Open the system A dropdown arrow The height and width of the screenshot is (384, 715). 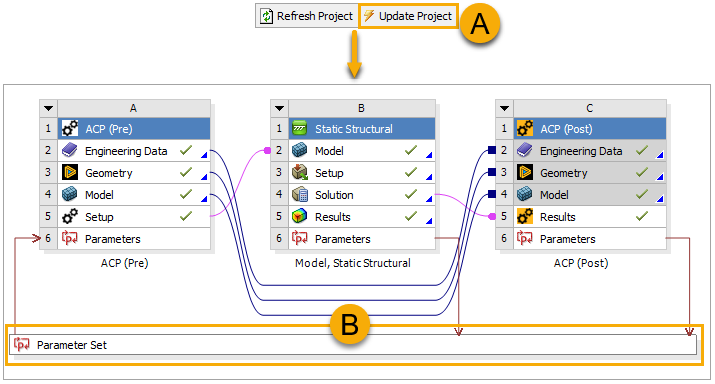pos(48,109)
